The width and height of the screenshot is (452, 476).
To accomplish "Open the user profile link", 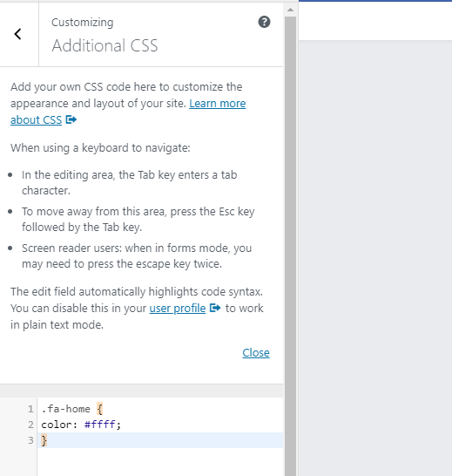I will tap(178, 308).
